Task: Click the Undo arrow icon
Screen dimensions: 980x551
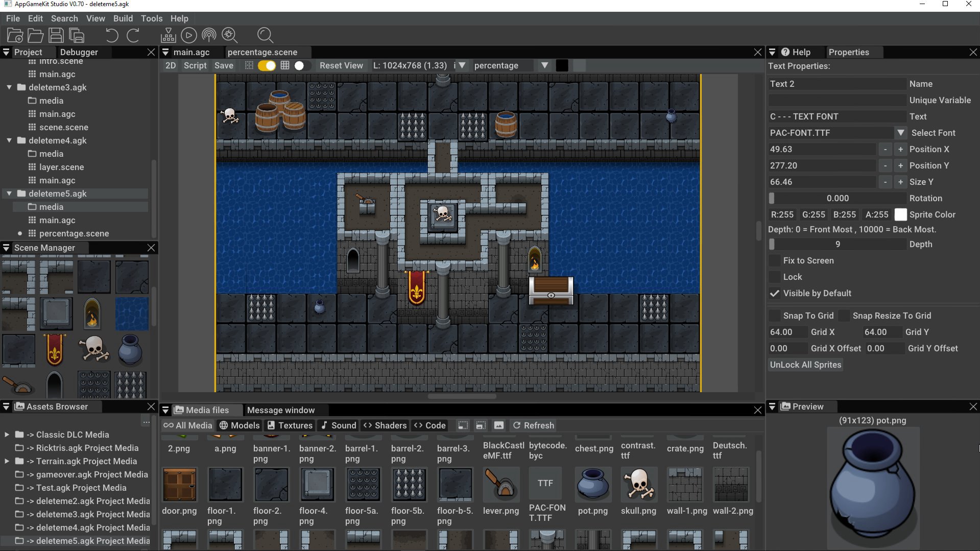Action: 111,35
